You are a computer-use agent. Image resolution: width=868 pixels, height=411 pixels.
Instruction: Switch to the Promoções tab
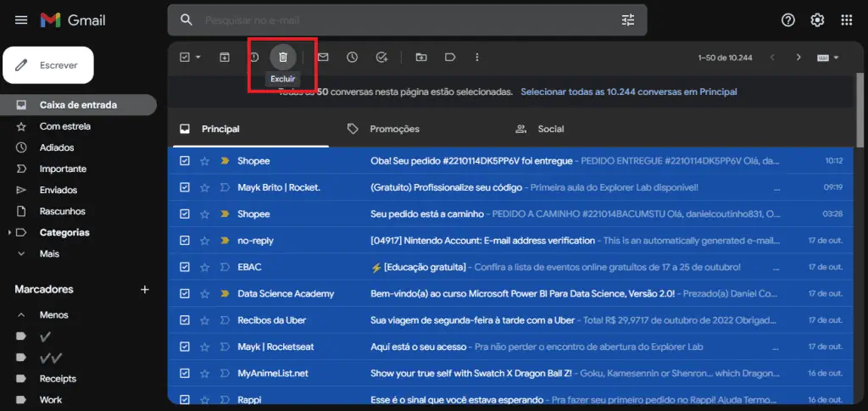pos(395,129)
